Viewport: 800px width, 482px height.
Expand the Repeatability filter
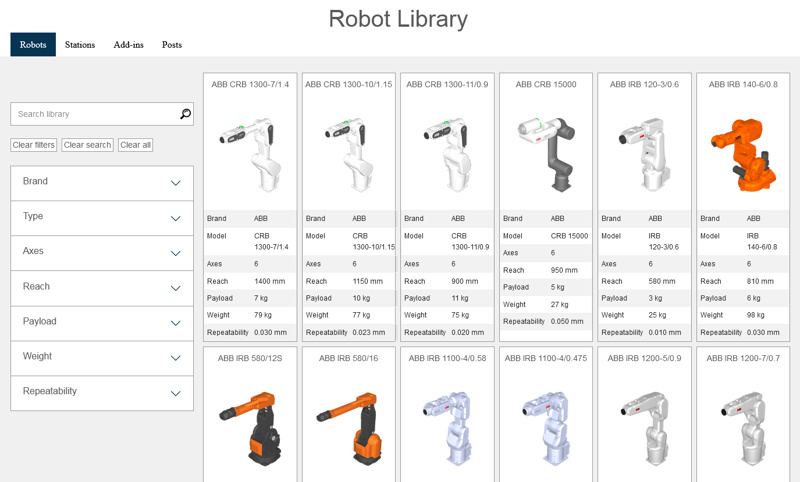[102, 393]
